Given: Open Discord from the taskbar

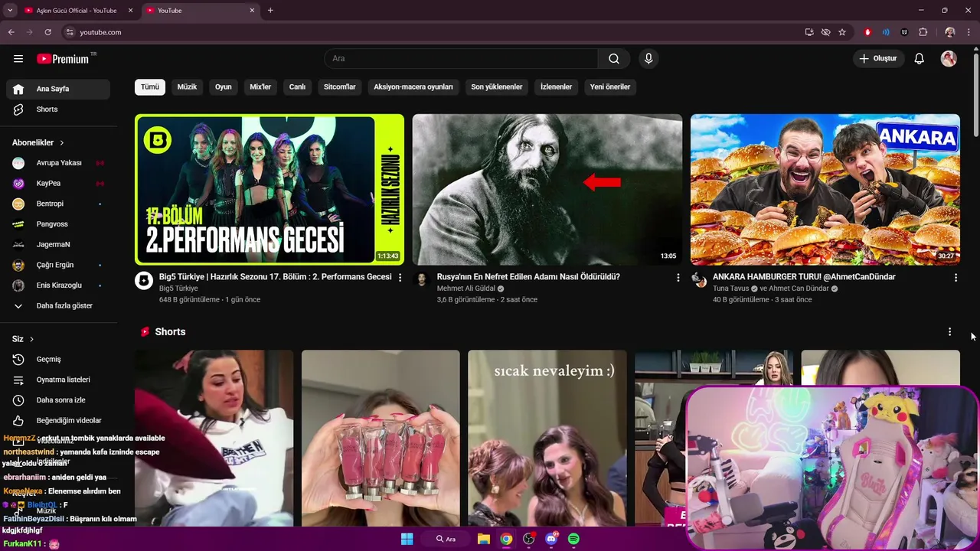Looking at the screenshot, I should [x=551, y=539].
